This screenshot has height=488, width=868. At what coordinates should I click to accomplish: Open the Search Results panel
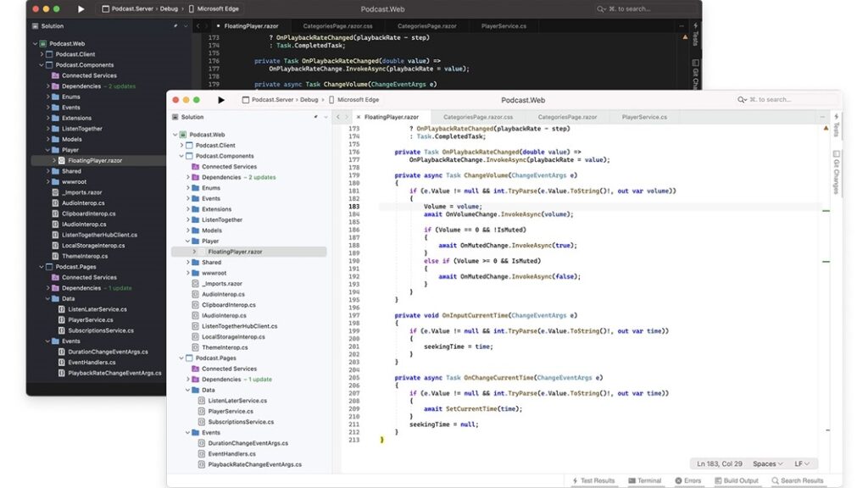tap(798, 480)
